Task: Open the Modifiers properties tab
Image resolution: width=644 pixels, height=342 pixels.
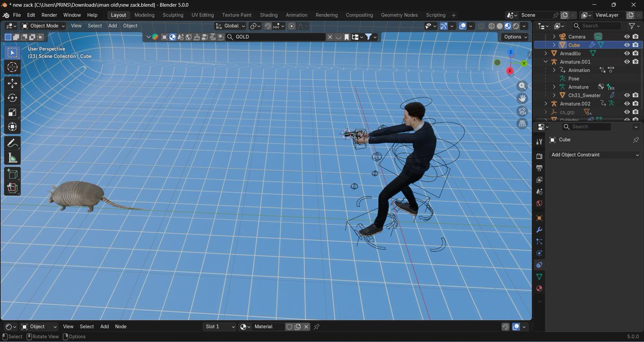Action: click(539, 230)
